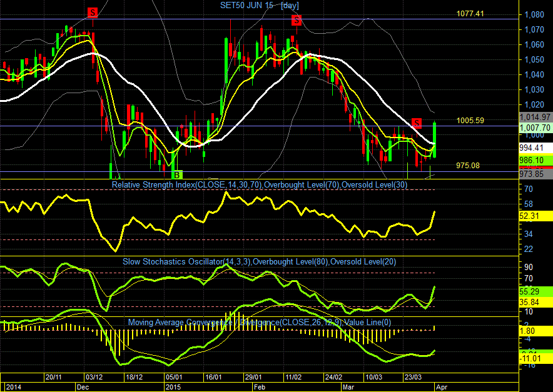Image resolution: width=553 pixels, height=392 pixels.
Task: Click the green 986.10 moving average tag
Action: [x=535, y=161]
